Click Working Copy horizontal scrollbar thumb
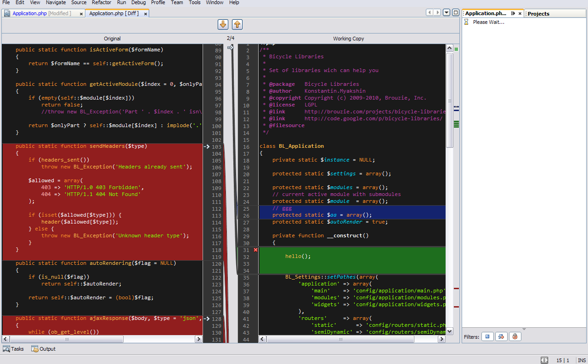 (x=340, y=339)
